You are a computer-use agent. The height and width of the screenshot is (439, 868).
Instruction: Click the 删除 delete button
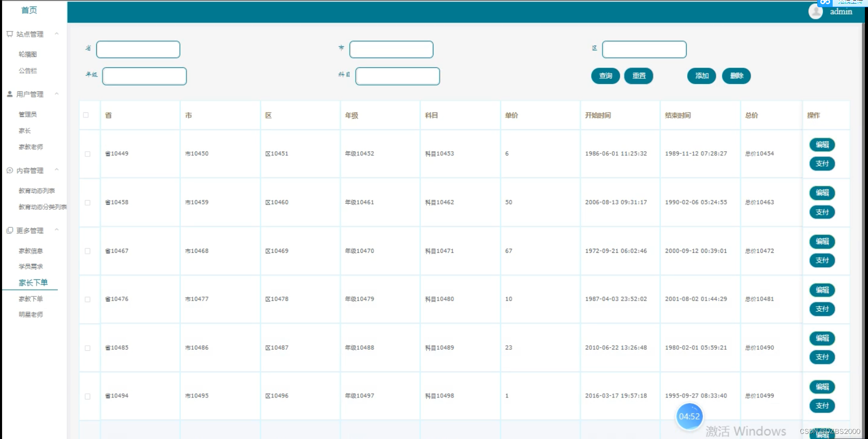click(736, 76)
